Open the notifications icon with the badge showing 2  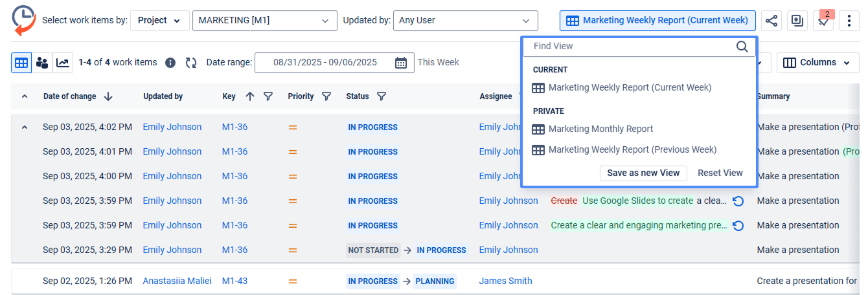click(x=823, y=21)
